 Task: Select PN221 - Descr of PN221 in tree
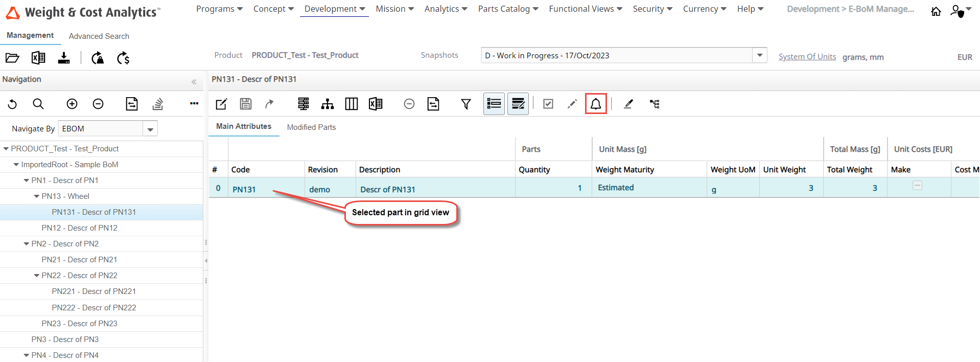(94, 291)
